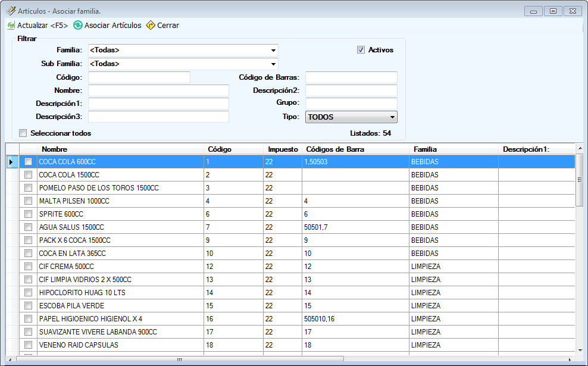Click Impuesto cell of ESCOBA PILA VERDE
Screen dimensions: 588x366
[283, 306]
